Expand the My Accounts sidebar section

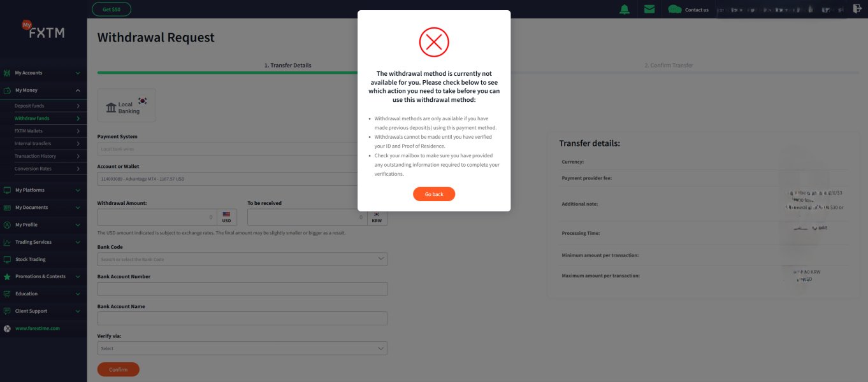click(78, 73)
